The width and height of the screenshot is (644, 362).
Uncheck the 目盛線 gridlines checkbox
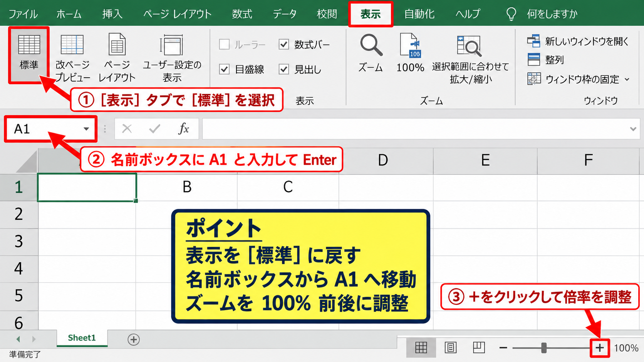pyautogui.click(x=224, y=69)
